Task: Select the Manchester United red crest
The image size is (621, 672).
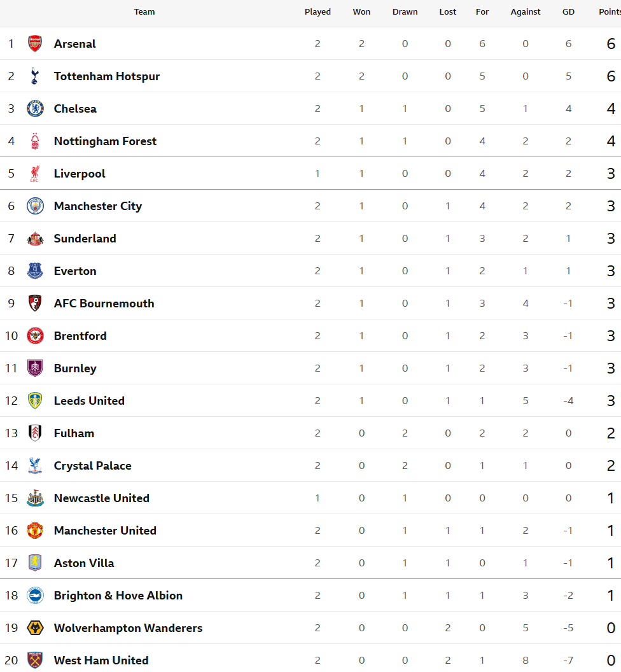Action: point(35,531)
